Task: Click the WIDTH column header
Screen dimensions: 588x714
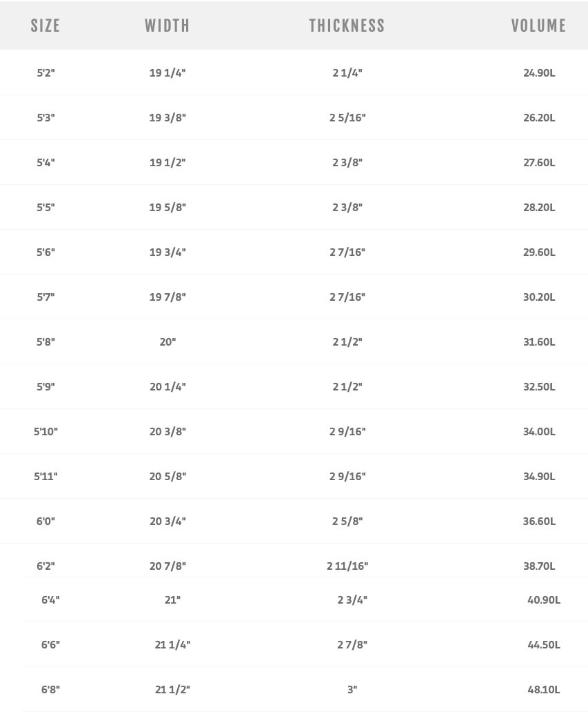Action: 167,26
